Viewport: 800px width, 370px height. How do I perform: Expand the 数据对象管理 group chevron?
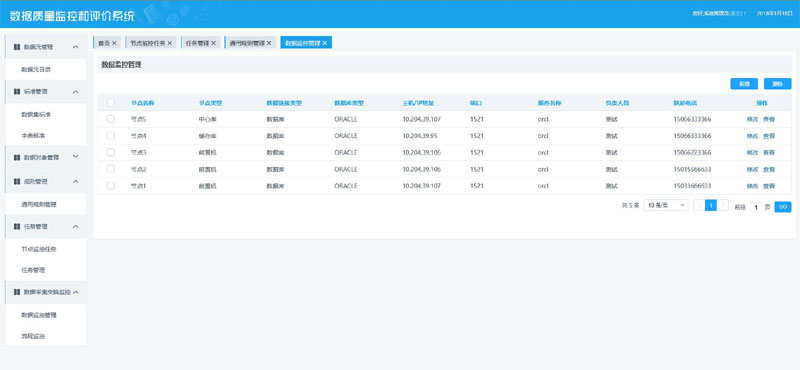click(x=76, y=157)
